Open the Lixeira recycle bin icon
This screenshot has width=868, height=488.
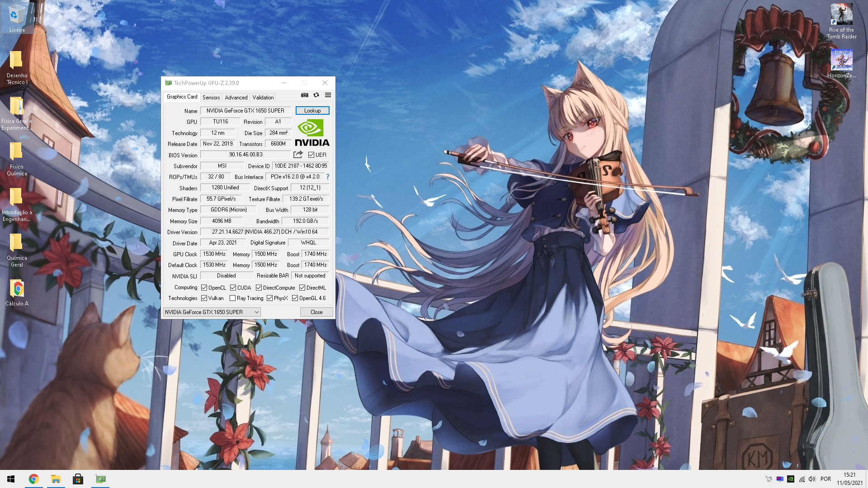[17, 18]
